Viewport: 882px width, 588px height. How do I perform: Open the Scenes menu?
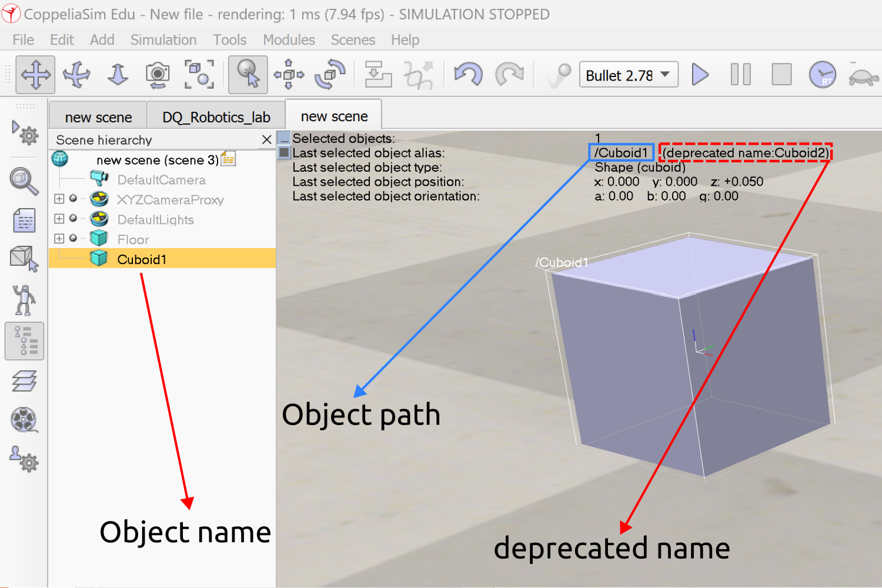[x=353, y=40]
